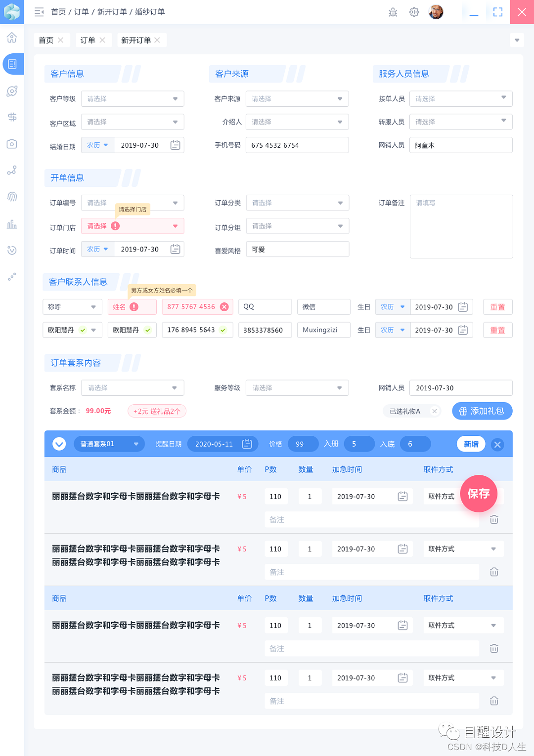Click the 网销人员 field with 阿童木

pos(461,145)
